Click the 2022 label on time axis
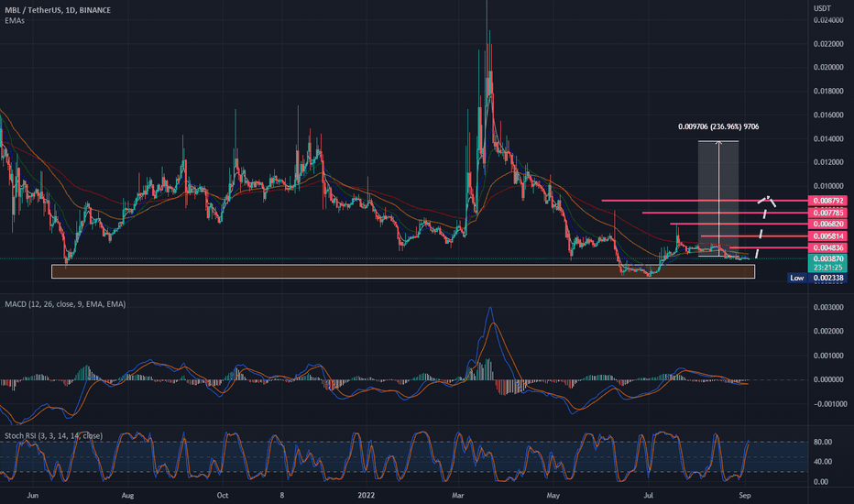Viewport: 854px width, 504px height. (367, 495)
